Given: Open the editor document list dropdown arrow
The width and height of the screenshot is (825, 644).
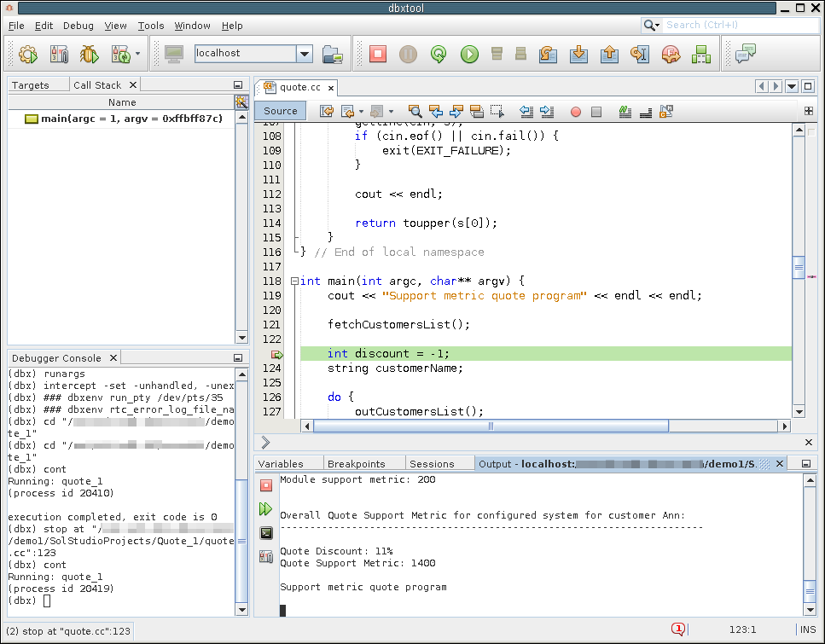Looking at the screenshot, I should coord(792,87).
